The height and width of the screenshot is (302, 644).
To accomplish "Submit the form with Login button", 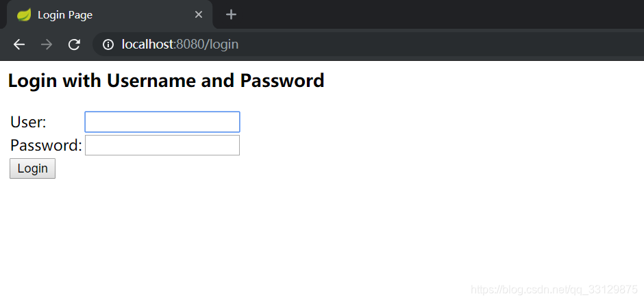I will [x=32, y=168].
